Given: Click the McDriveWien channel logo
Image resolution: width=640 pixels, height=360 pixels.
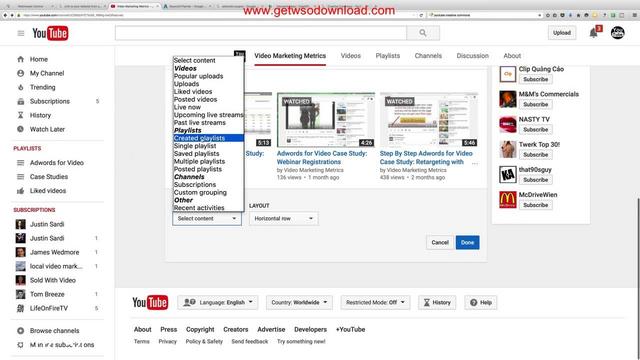Looking at the screenshot, I should (x=507, y=200).
